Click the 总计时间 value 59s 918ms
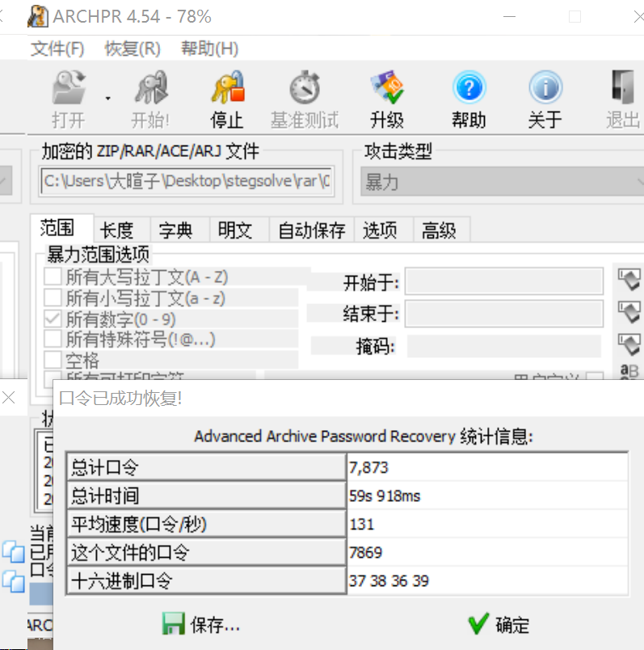The height and width of the screenshot is (650, 644). click(x=385, y=496)
